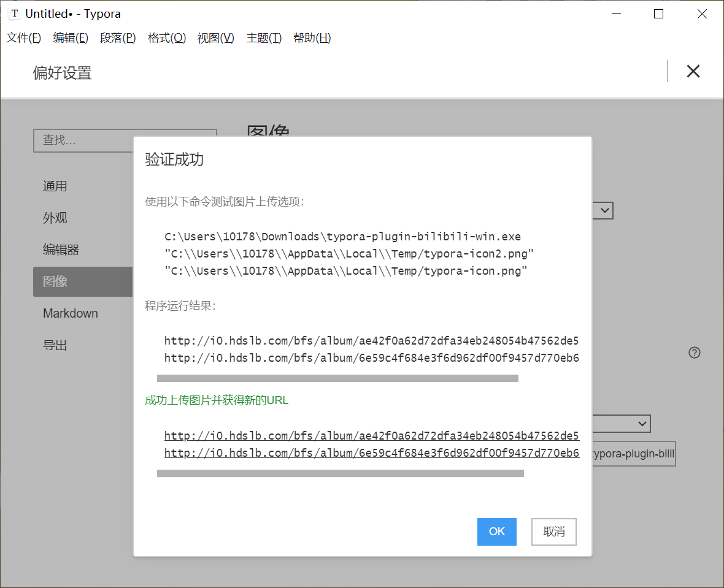
Task: Click the horizontal scrollbar under program output
Action: (x=337, y=378)
